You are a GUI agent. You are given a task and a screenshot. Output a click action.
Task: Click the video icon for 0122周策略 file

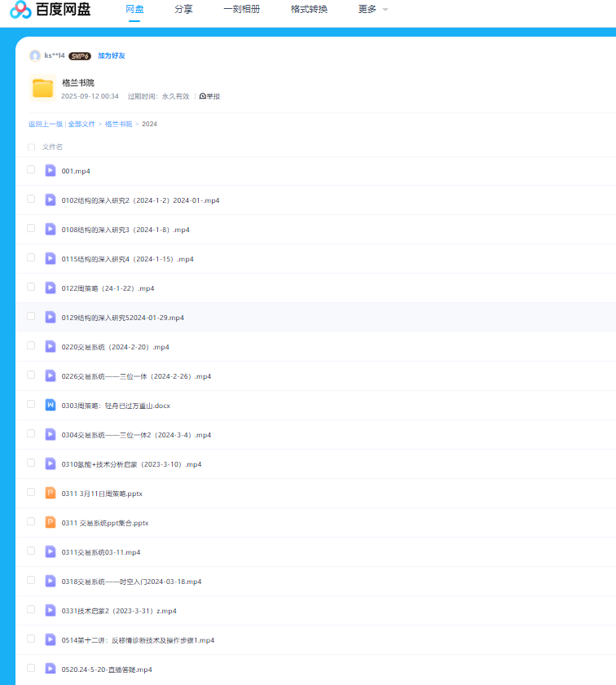click(51, 288)
